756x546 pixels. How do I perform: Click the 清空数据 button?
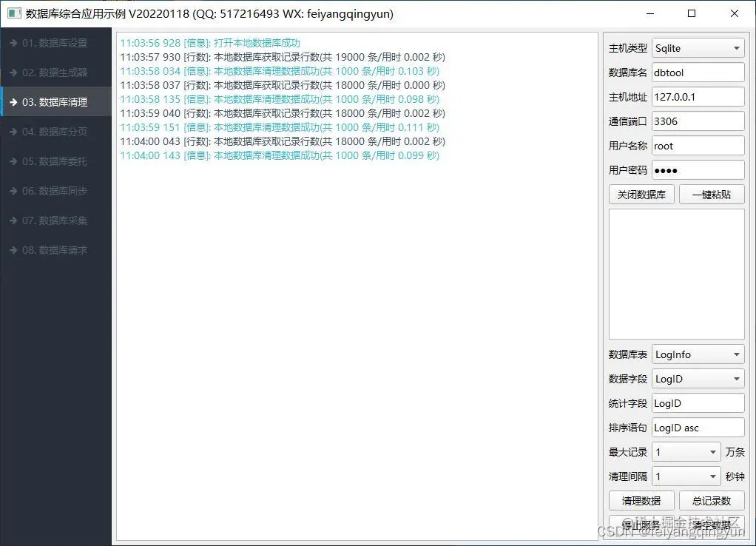[x=712, y=525]
